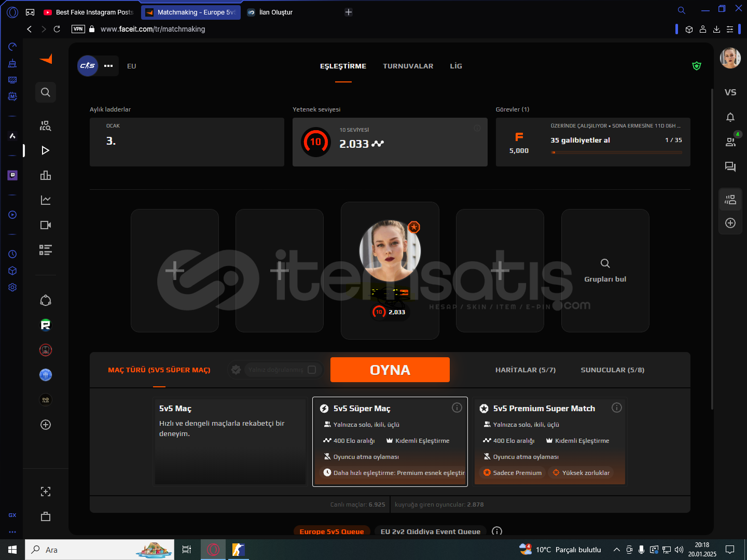The width and height of the screenshot is (747, 560).
Task: Expand the hidden system tray icons chevron
Action: [x=617, y=550]
